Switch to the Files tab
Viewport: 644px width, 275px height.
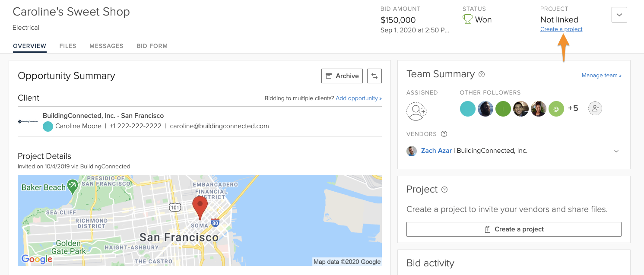(68, 46)
